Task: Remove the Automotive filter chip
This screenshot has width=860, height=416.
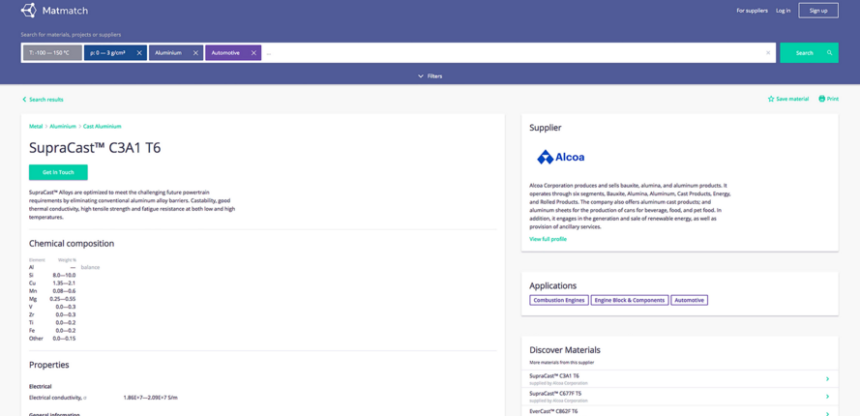Action: pos(253,53)
